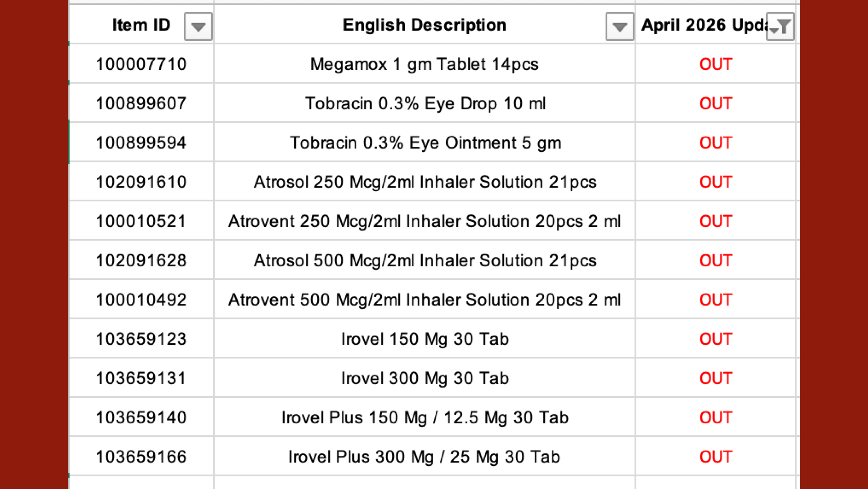Image resolution: width=868 pixels, height=489 pixels.
Task: Open the Item ID filter dropdown
Action: click(198, 26)
